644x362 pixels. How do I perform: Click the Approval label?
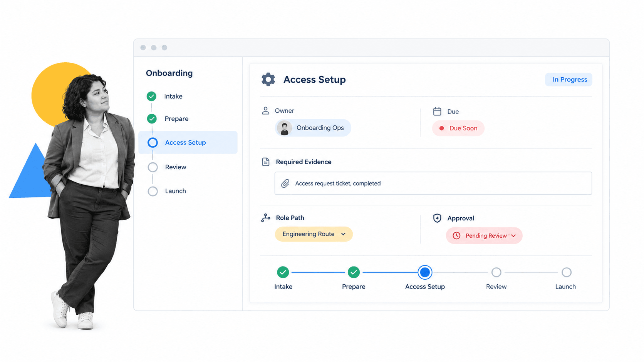pyautogui.click(x=461, y=218)
